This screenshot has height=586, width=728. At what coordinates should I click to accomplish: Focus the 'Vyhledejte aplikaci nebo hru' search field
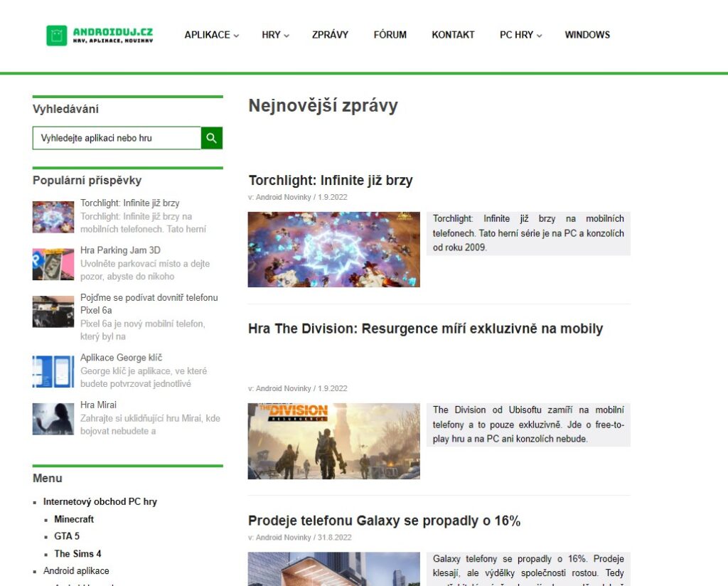click(x=117, y=138)
